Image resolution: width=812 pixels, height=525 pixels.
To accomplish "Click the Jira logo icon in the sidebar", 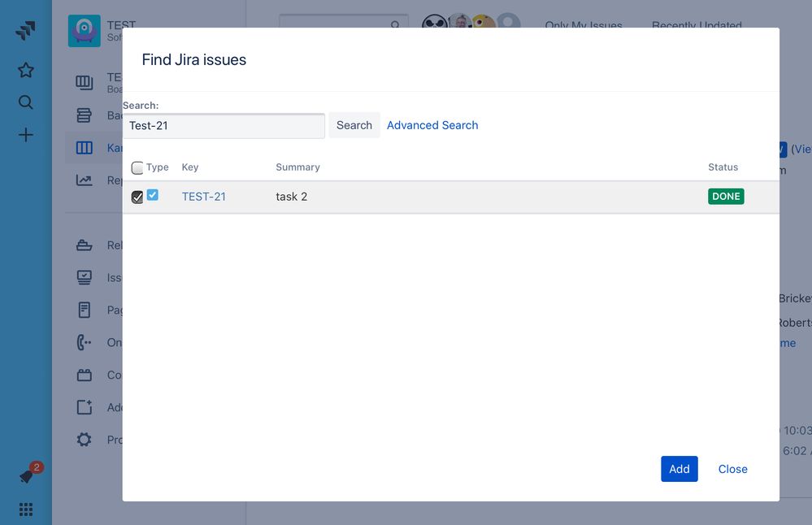I will click(x=25, y=30).
